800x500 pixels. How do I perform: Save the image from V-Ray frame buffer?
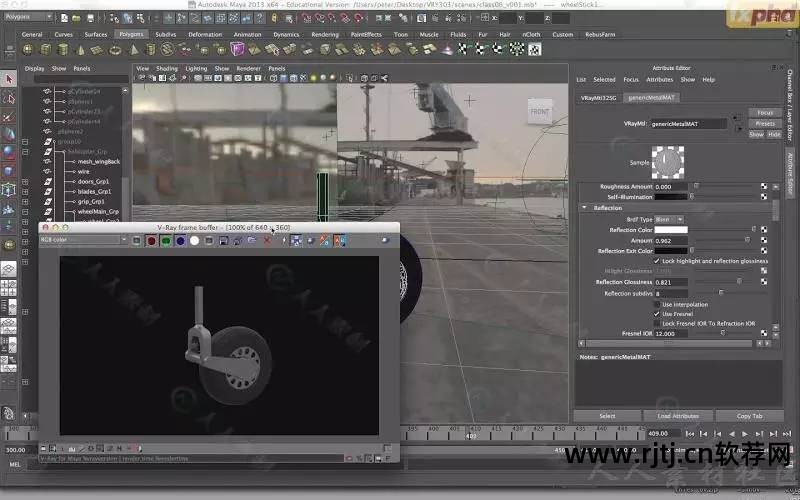(223, 241)
